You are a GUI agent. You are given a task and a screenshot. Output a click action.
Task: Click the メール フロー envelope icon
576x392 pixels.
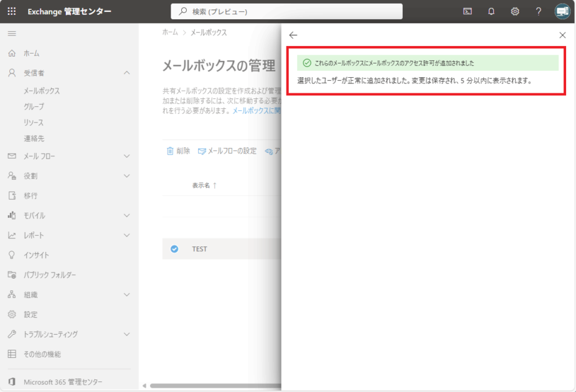pyautogui.click(x=12, y=156)
